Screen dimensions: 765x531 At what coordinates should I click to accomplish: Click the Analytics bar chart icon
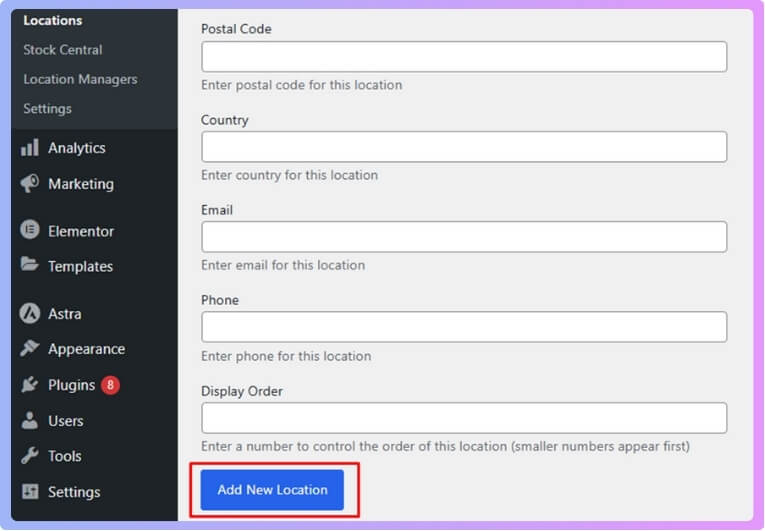(x=30, y=148)
